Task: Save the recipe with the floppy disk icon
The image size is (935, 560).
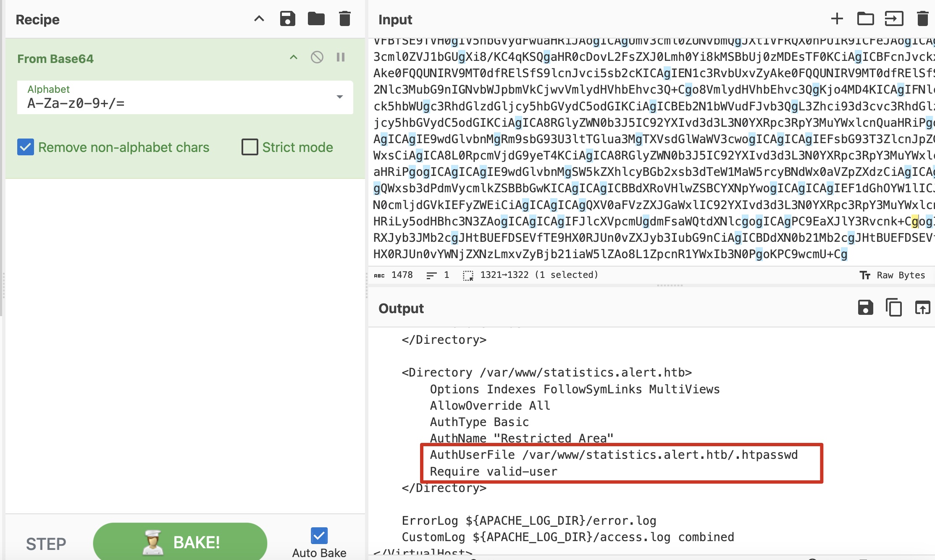Action: [287, 19]
